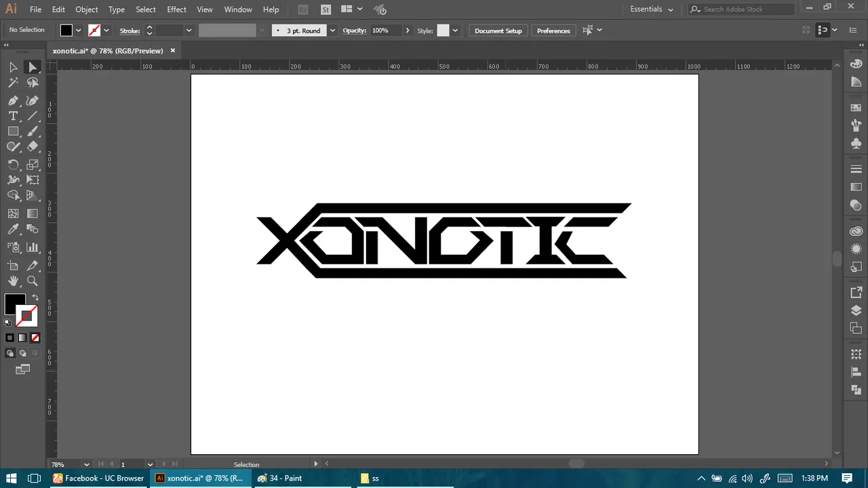The width and height of the screenshot is (868, 488).
Task: Select the Artboard tool
Action: [13, 266]
